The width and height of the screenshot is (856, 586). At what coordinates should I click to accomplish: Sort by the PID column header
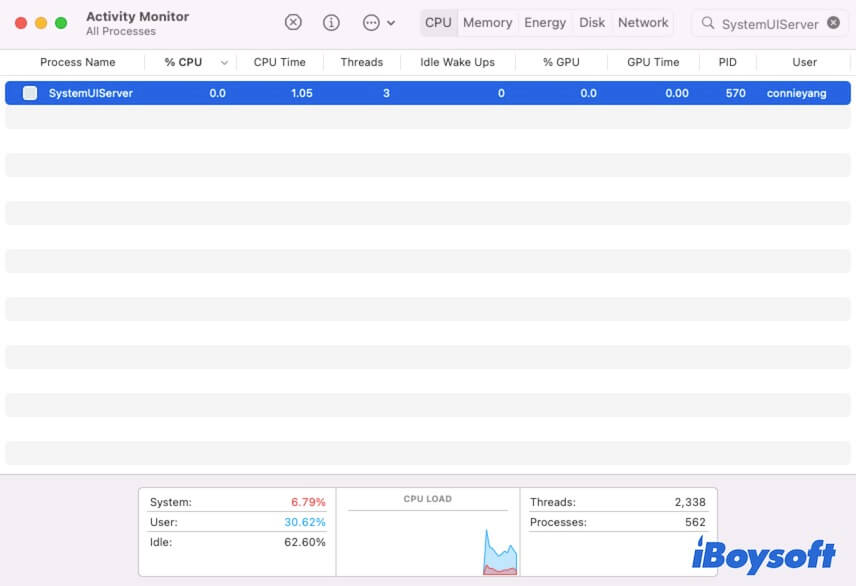(x=727, y=62)
